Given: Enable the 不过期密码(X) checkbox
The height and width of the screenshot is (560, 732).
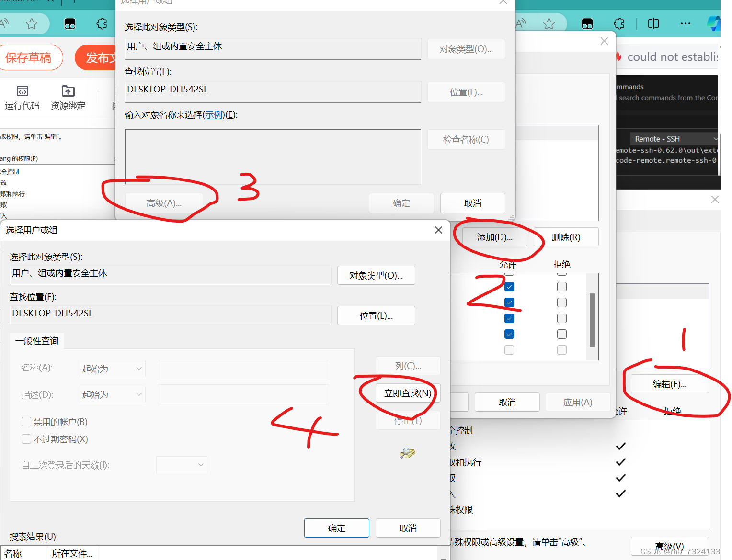Looking at the screenshot, I should click(26, 439).
